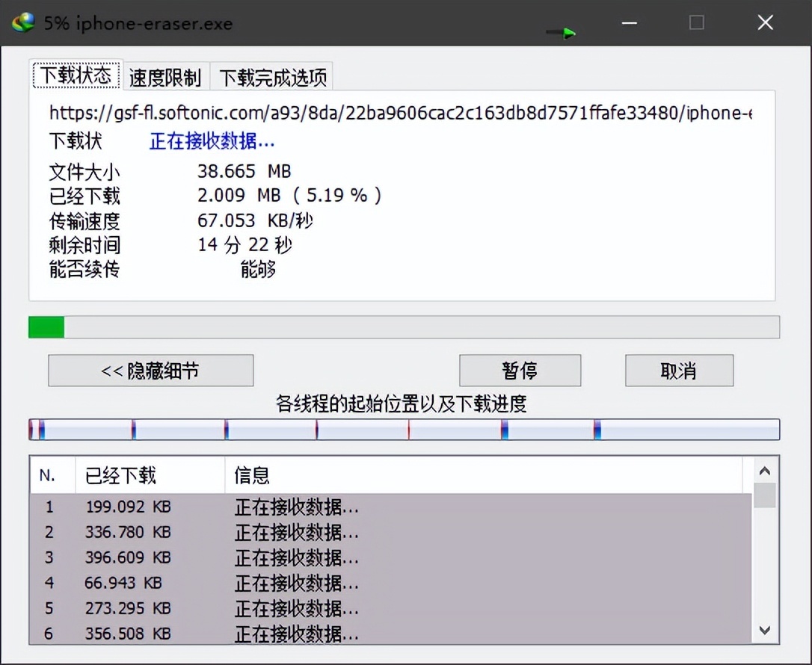The width and height of the screenshot is (812, 665).
Task: Click the N. column header
Action: [52, 475]
